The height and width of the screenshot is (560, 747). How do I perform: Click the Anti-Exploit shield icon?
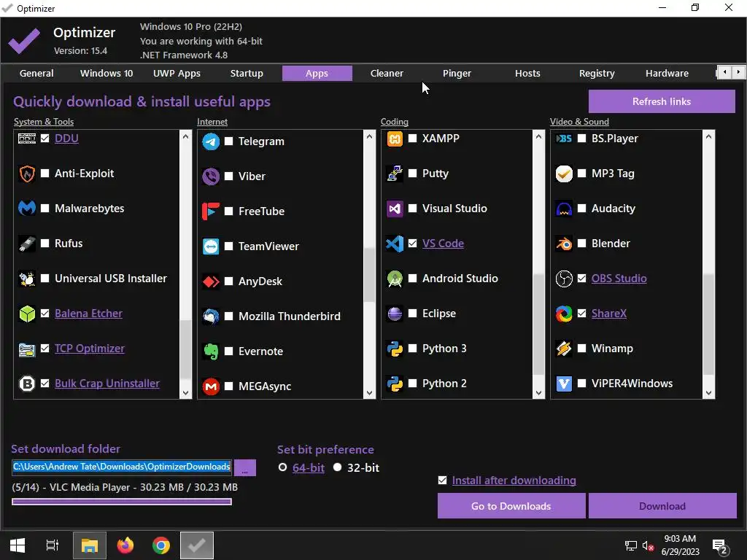[x=27, y=174]
